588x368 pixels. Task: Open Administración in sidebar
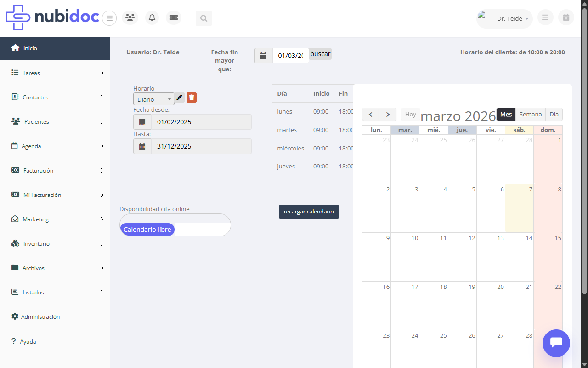[x=55, y=316]
